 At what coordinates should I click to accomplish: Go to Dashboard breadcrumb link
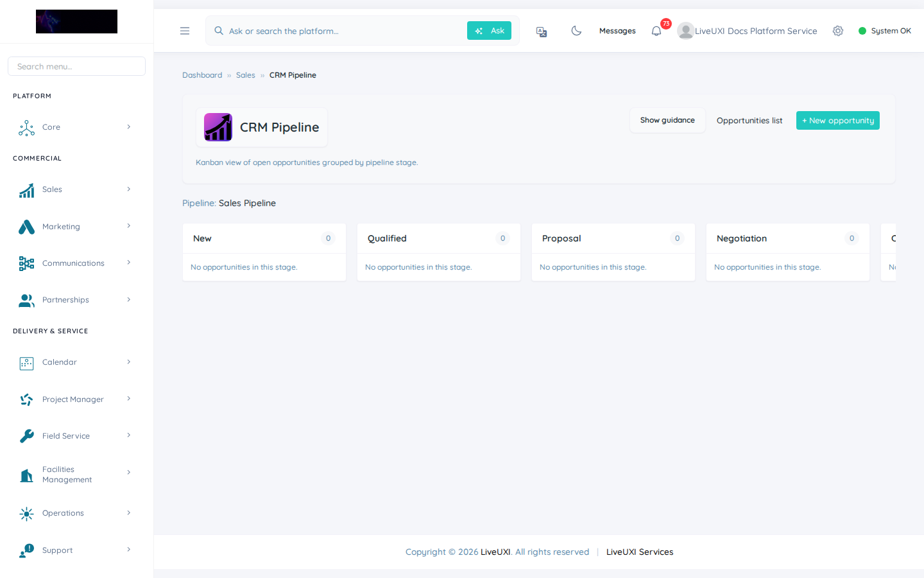point(202,75)
